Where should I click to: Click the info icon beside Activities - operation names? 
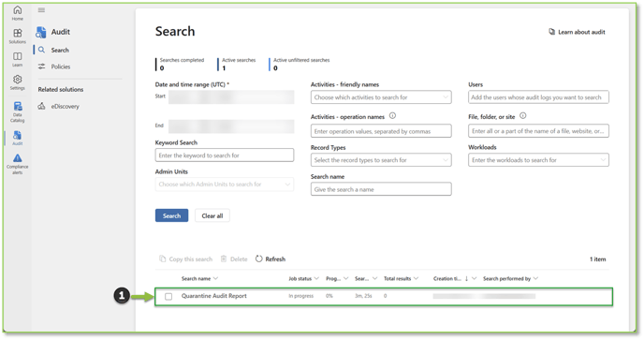click(x=392, y=116)
